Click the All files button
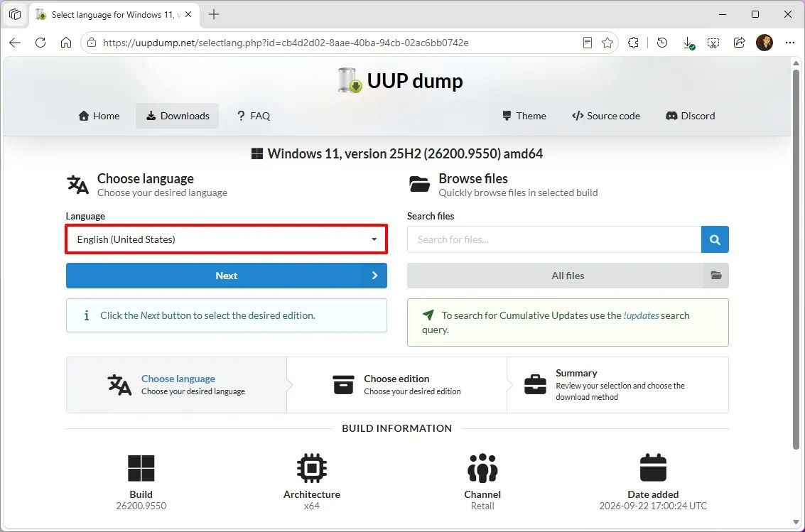 [x=568, y=276]
